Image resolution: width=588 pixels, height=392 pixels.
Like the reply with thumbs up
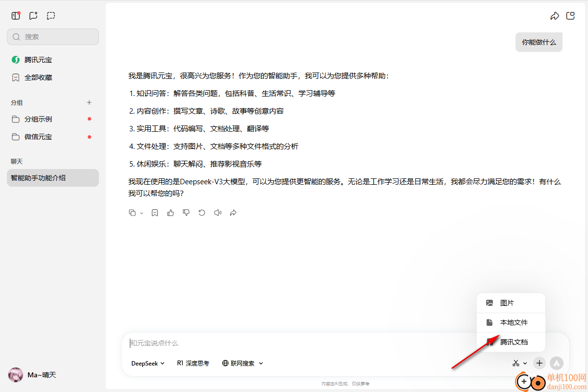click(x=171, y=213)
